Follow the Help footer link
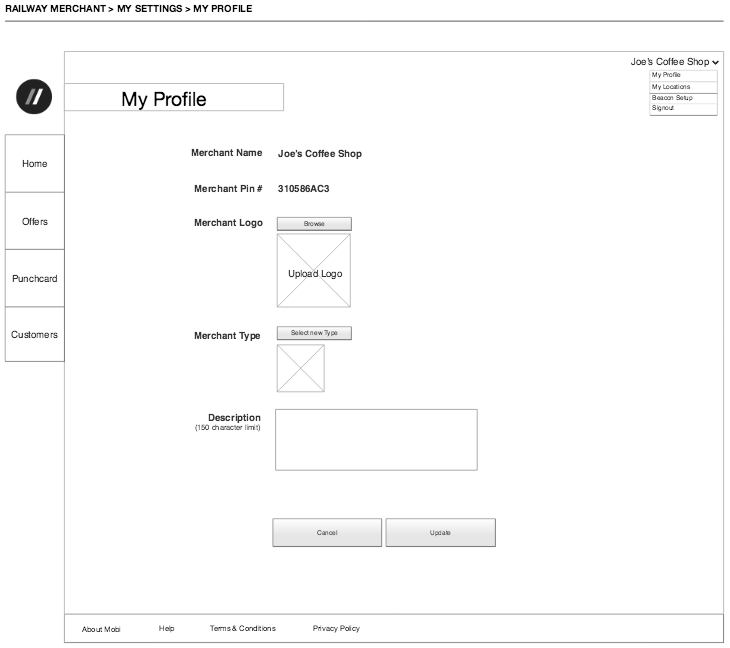This screenshot has height=648, width=730. click(x=166, y=628)
